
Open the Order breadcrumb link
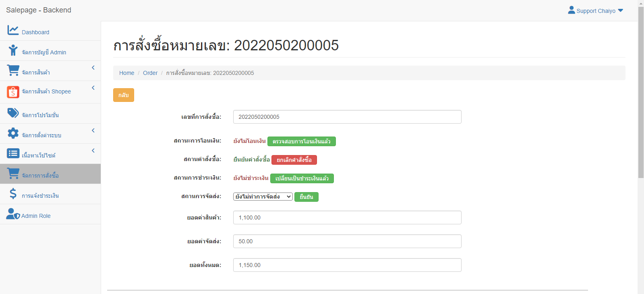(150, 73)
